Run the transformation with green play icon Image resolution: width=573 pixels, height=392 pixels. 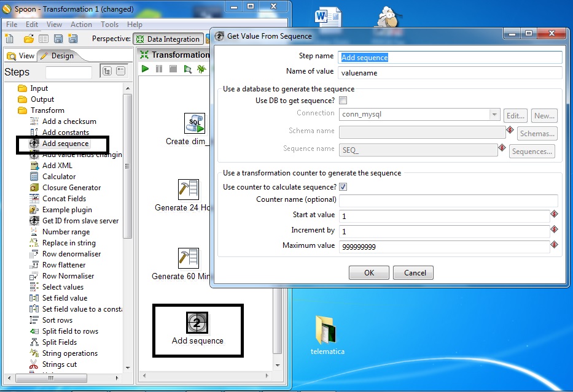(145, 69)
